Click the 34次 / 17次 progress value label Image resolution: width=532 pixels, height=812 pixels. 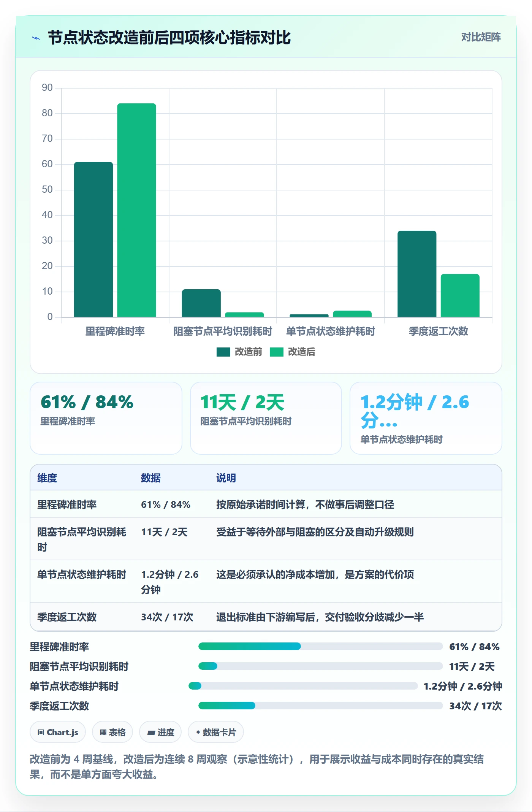475,706
